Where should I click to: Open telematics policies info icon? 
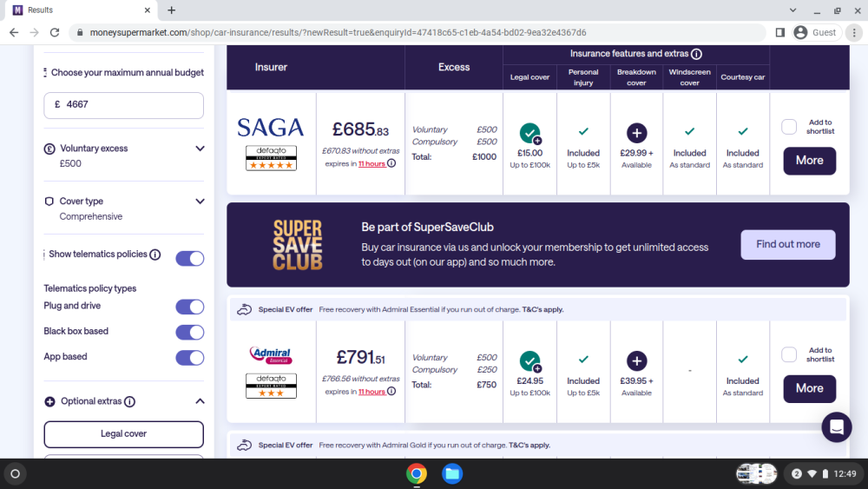point(155,254)
